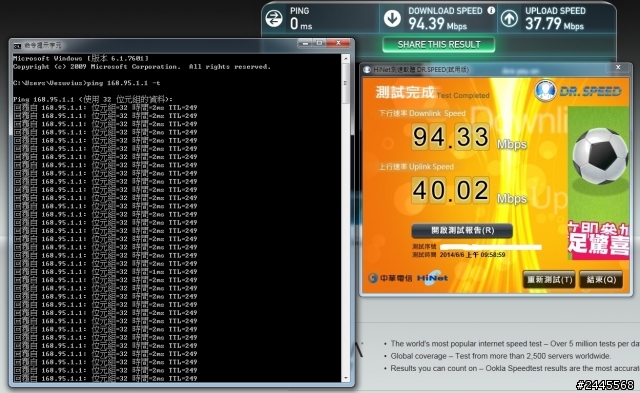Click the 40.02 uplink speed value
640x393 pixels.
click(450, 190)
